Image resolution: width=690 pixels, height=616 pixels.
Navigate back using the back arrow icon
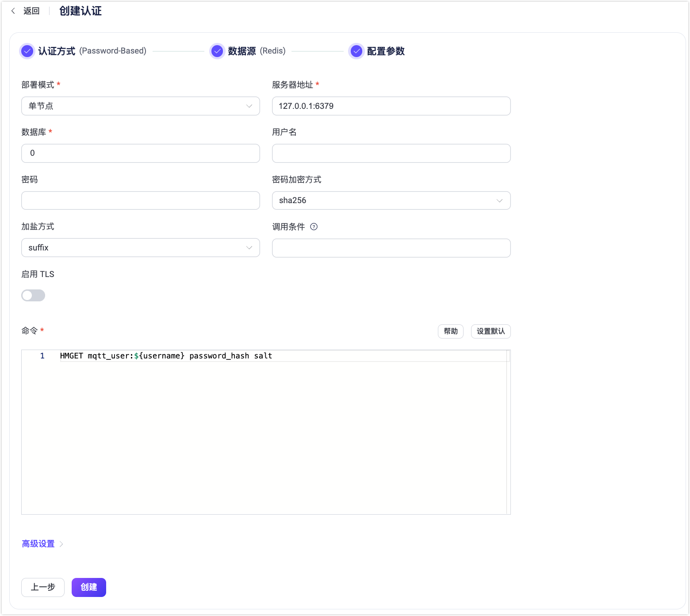coord(12,11)
